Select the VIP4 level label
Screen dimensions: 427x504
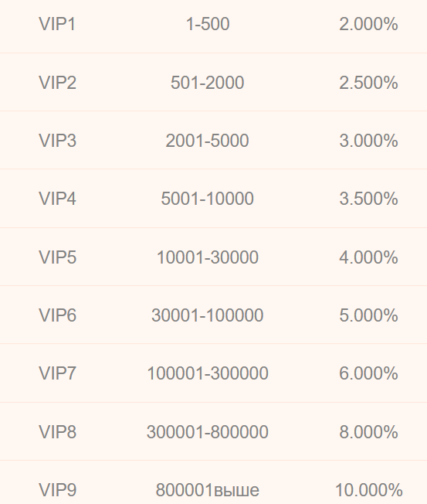tap(57, 199)
